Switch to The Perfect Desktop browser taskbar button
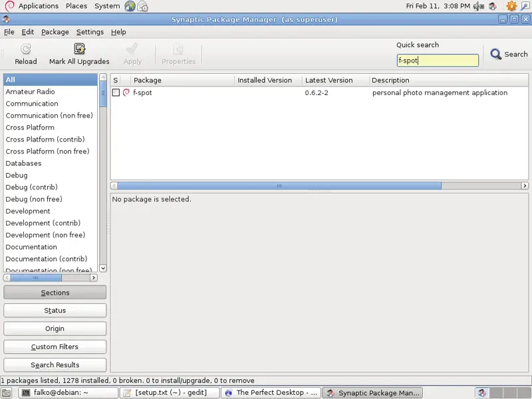 pos(271,393)
